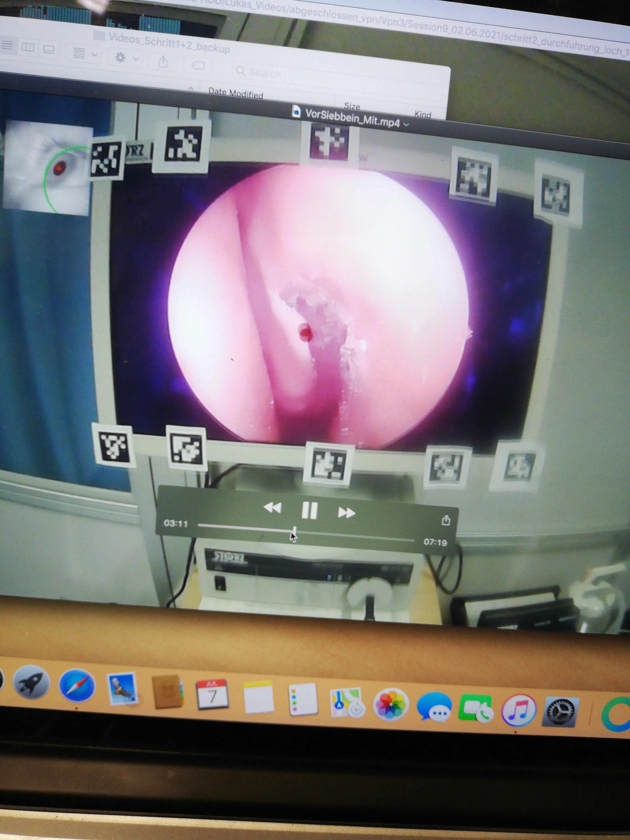Open Contacts from the Dock
Screen dimensions: 630x840
coord(167,691)
